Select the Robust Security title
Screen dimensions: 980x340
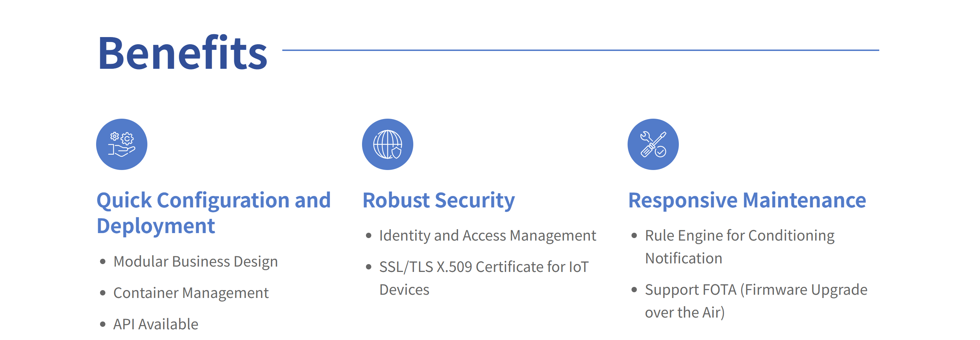tap(439, 201)
